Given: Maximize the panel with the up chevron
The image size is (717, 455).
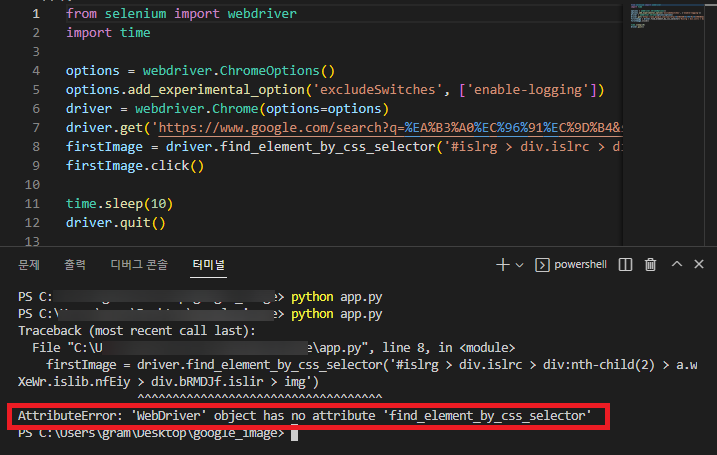Looking at the screenshot, I should pos(677,264).
